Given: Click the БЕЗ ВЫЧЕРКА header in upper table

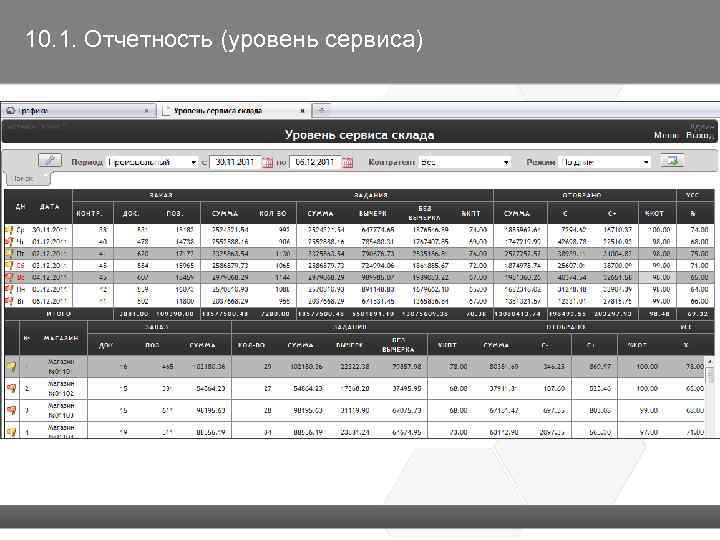Looking at the screenshot, I should pos(424,213).
